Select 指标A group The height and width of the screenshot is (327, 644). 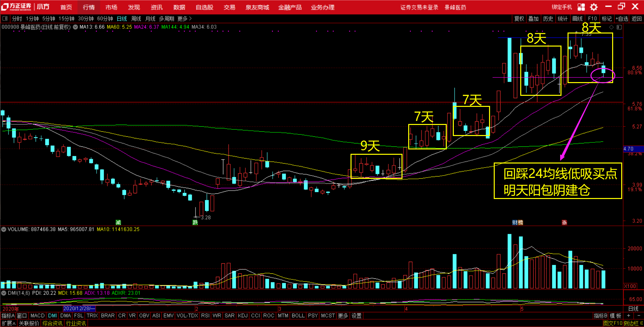tap(8, 316)
